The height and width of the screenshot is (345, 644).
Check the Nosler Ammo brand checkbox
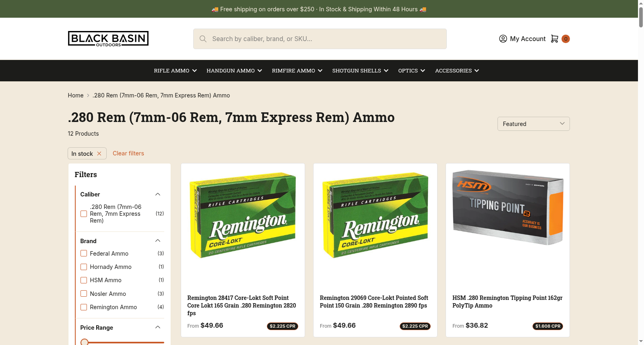coord(84,293)
